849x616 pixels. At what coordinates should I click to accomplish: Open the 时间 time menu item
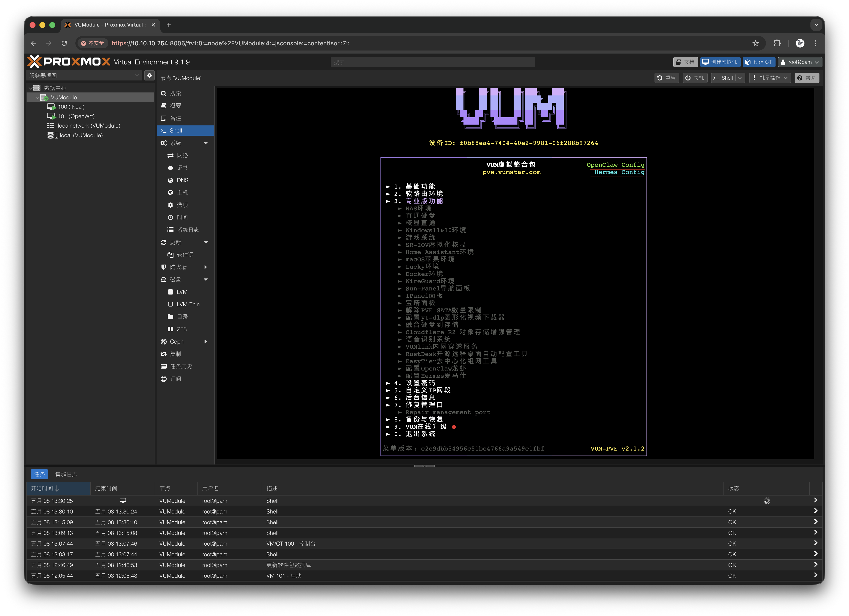185,217
